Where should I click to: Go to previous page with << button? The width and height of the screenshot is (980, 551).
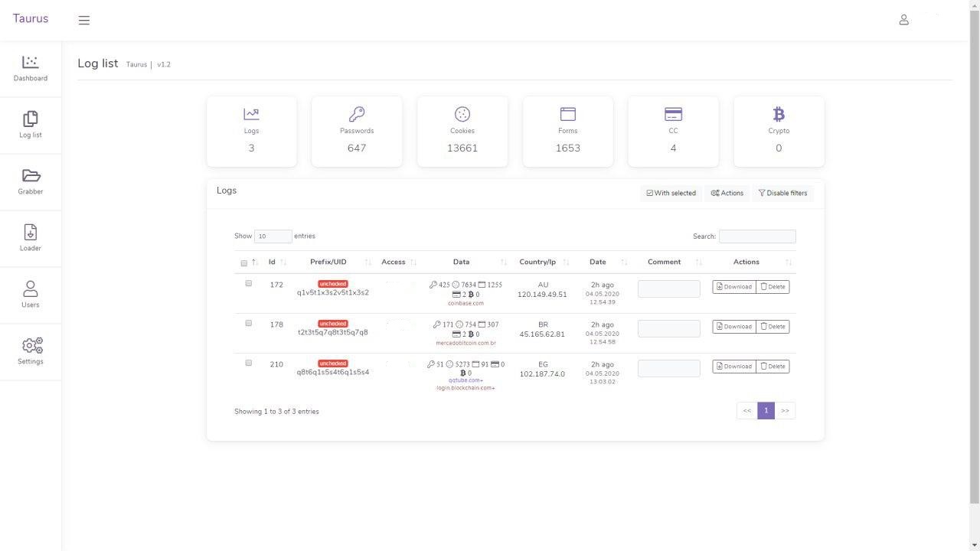[747, 411]
